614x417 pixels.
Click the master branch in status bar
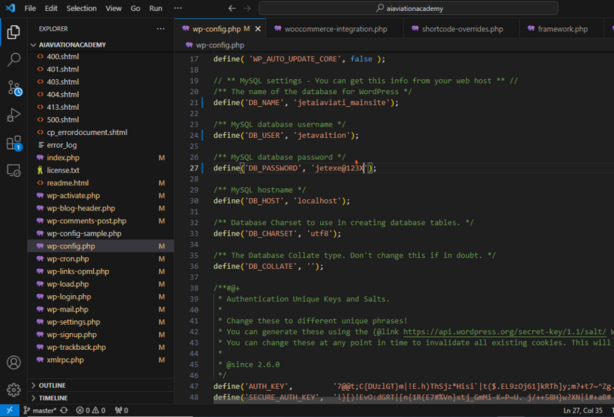(40, 410)
